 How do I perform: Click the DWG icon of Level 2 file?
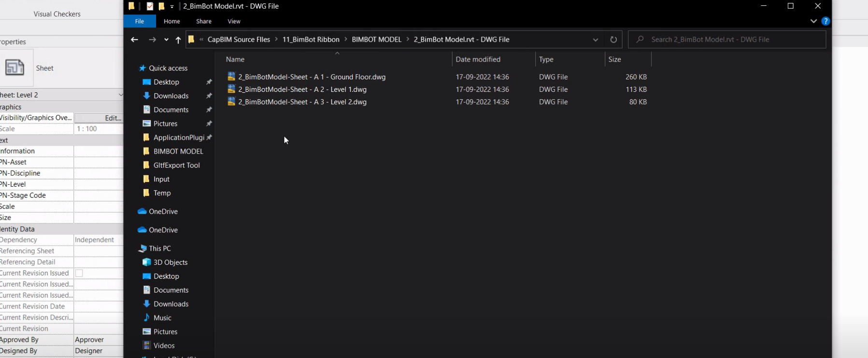pyautogui.click(x=231, y=102)
